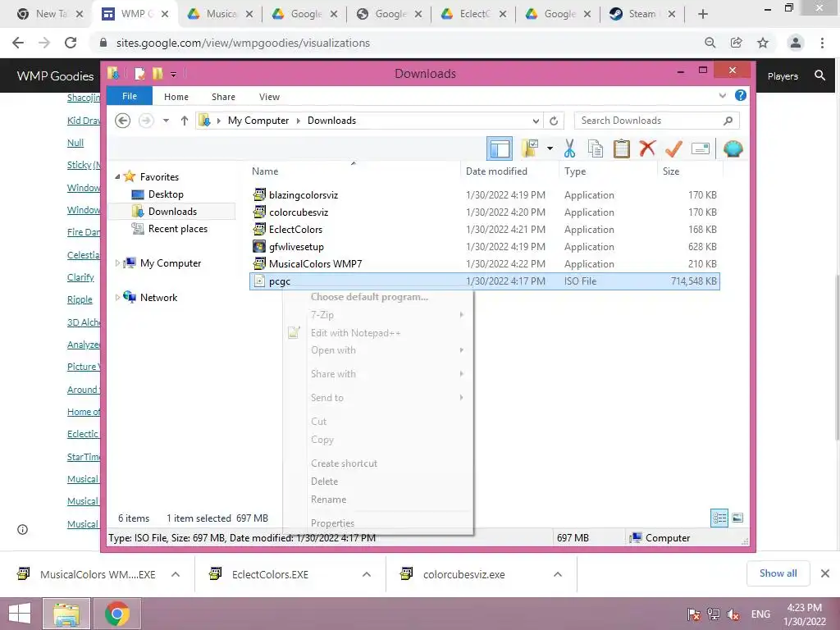
Task: Open folder options dropdown arrow in toolbar
Action: click(550, 148)
